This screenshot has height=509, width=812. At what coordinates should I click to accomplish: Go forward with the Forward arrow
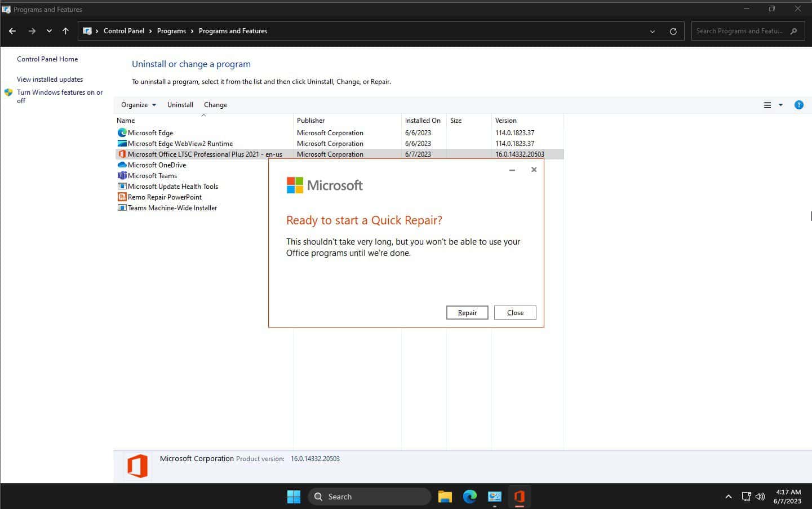[32, 31]
